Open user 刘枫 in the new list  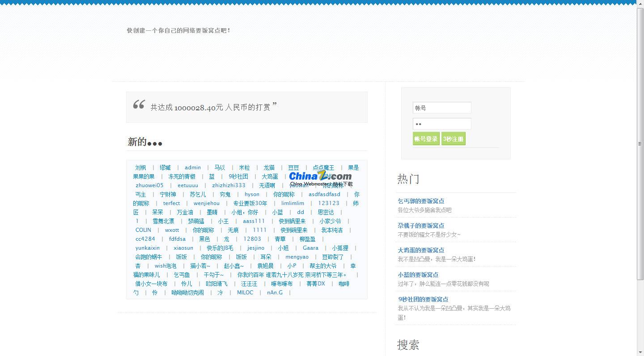tap(140, 168)
